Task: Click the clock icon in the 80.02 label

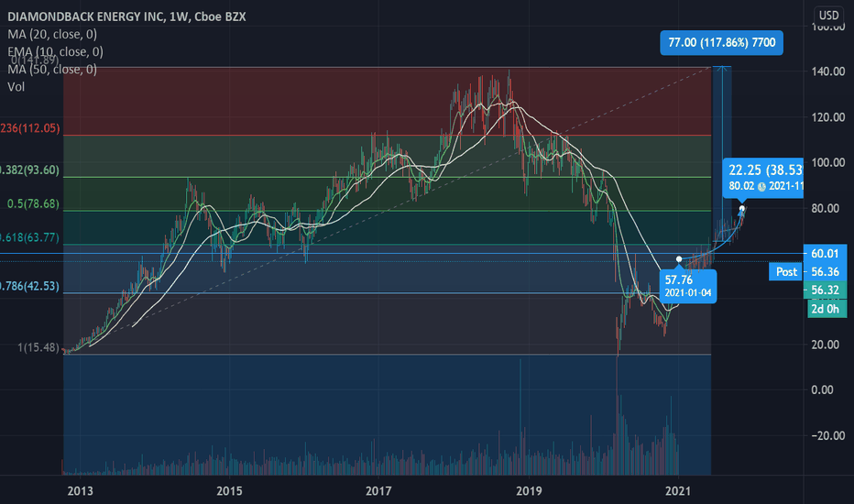Action: tap(761, 186)
